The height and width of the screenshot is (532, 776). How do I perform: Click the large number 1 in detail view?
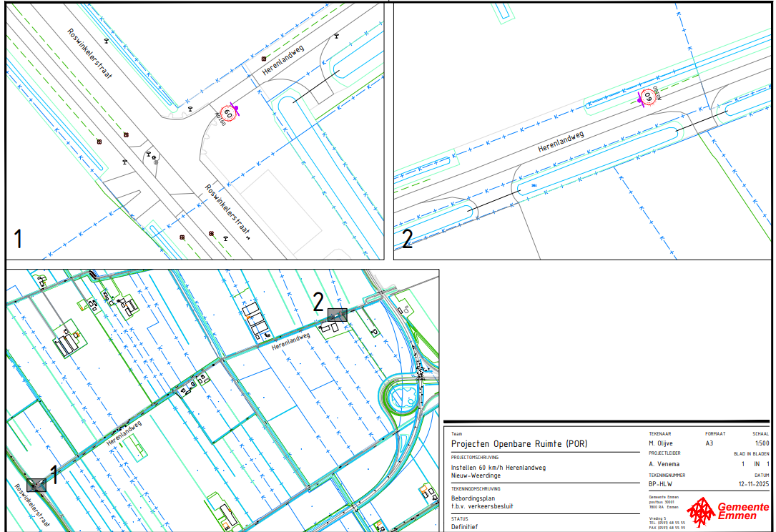click(18, 239)
